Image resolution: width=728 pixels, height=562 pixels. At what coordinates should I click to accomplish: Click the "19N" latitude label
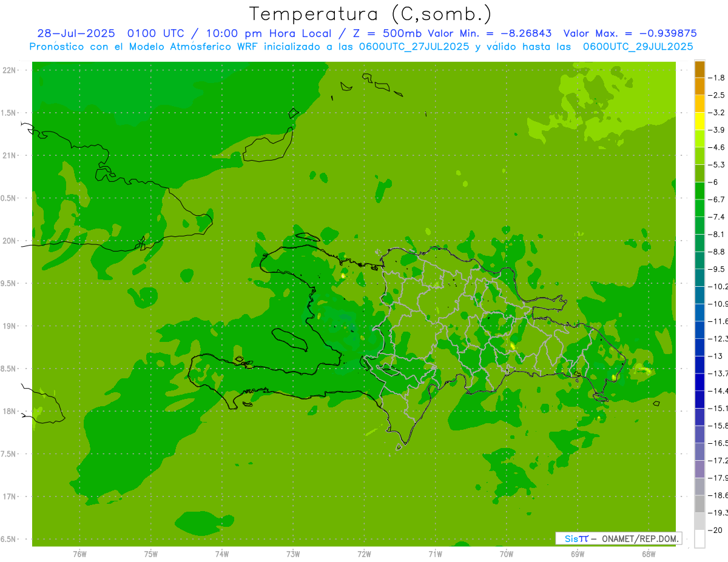[10, 326]
